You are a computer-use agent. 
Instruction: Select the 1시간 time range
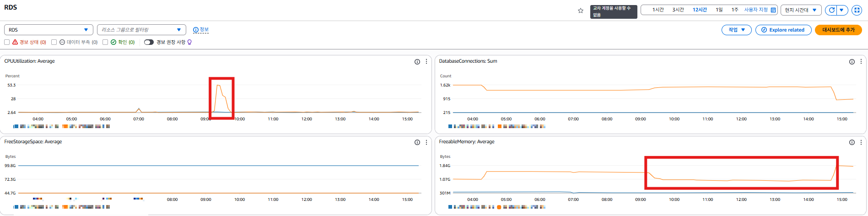click(x=658, y=10)
